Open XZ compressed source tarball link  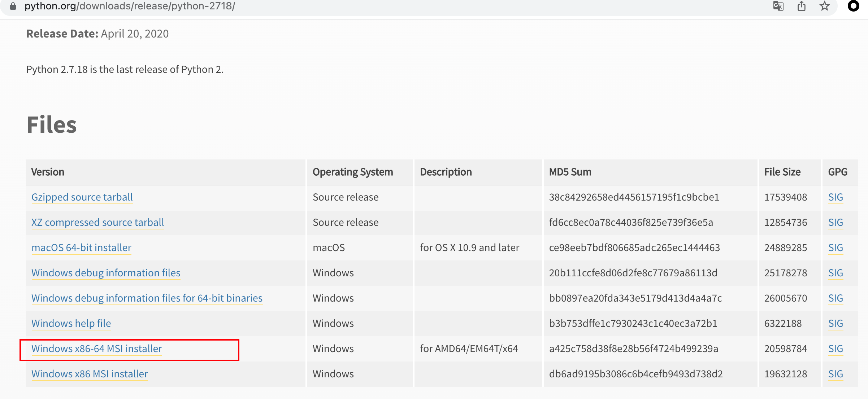[x=97, y=222]
